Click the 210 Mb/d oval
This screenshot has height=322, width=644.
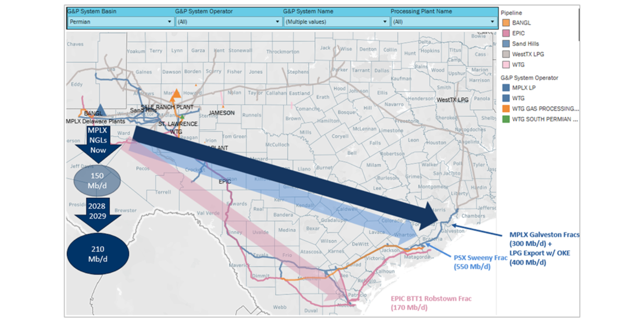98,254
